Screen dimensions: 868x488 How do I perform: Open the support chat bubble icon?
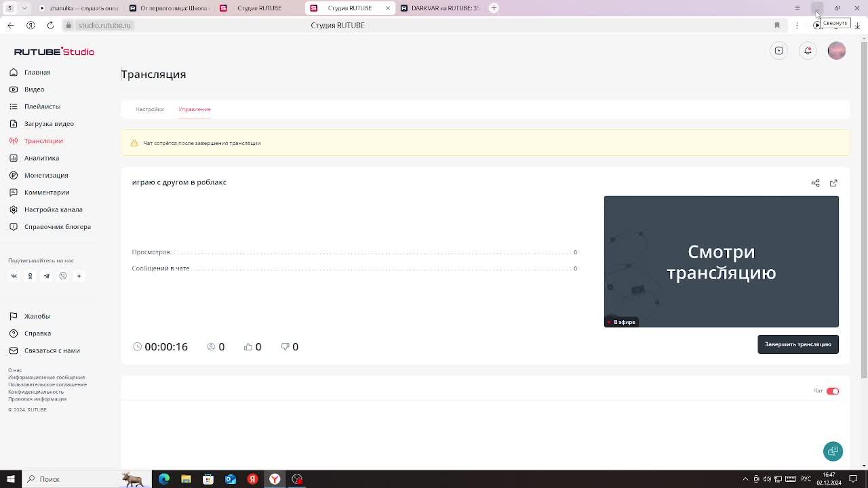coord(833,451)
